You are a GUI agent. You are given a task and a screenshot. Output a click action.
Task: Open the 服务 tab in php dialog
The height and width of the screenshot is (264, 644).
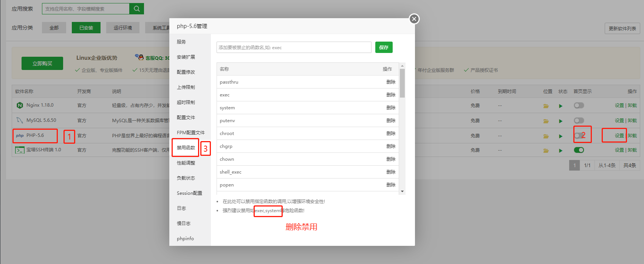(181, 42)
